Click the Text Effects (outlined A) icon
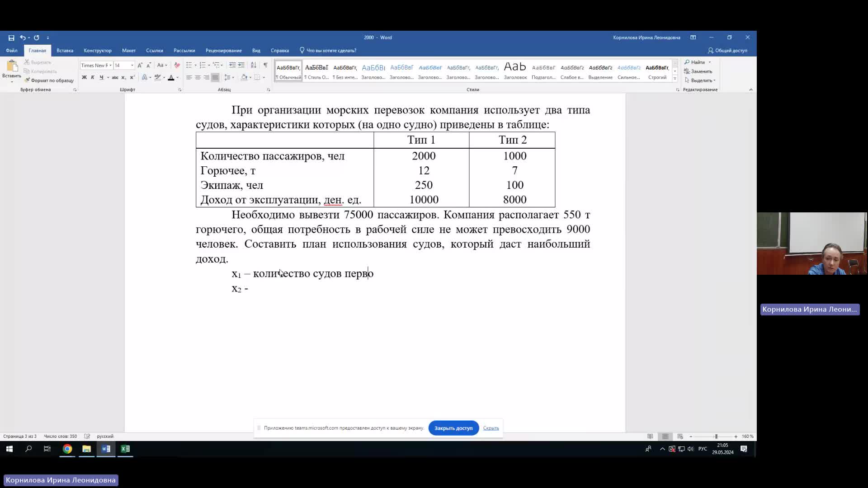 [144, 77]
